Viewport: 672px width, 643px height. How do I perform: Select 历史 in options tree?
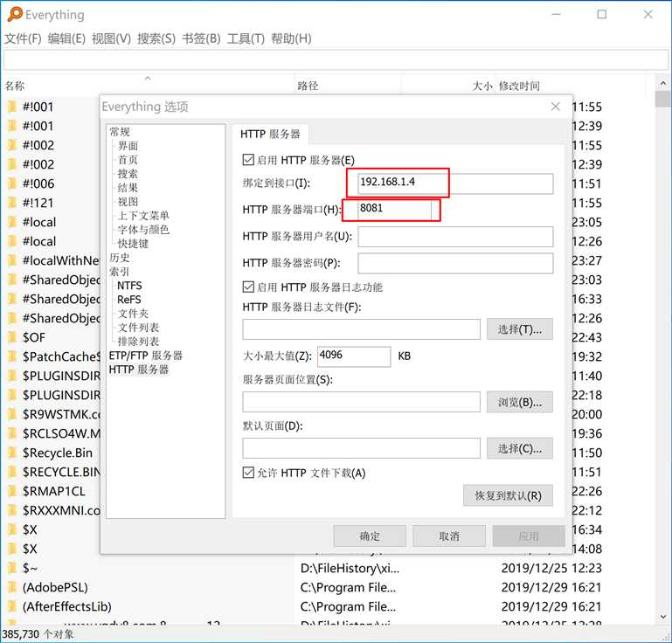coord(120,258)
